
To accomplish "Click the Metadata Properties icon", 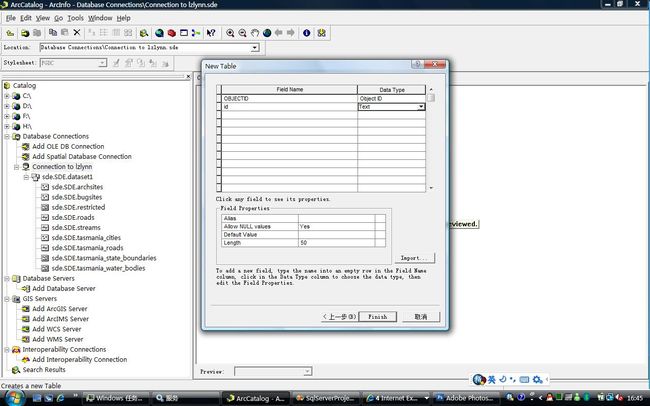I will (129, 63).
